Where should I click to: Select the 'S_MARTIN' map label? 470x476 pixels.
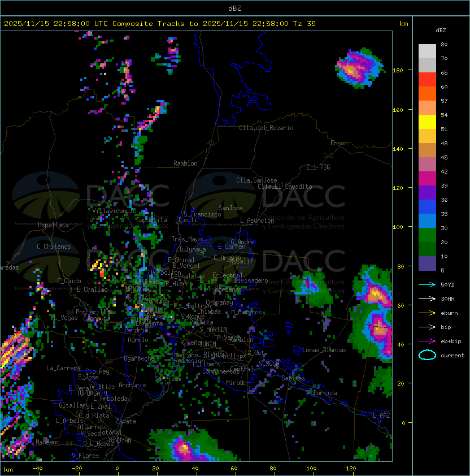[x=213, y=330]
